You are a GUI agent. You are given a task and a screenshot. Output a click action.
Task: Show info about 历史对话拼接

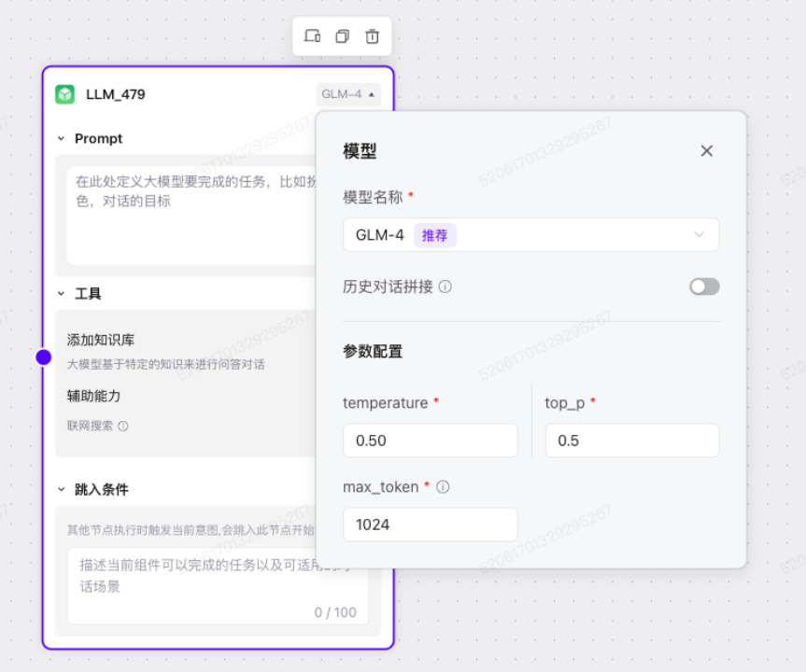click(x=445, y=287)
